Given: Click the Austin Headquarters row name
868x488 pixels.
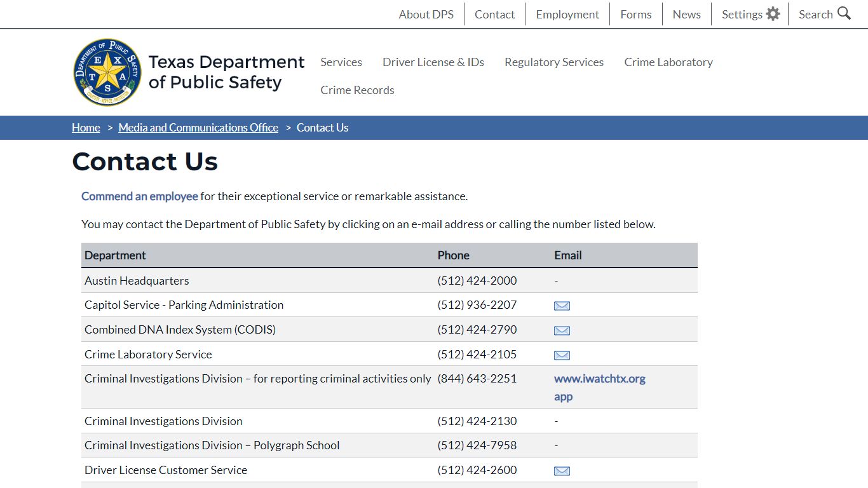Looking at the screenshot, I should tap(137, 281).
